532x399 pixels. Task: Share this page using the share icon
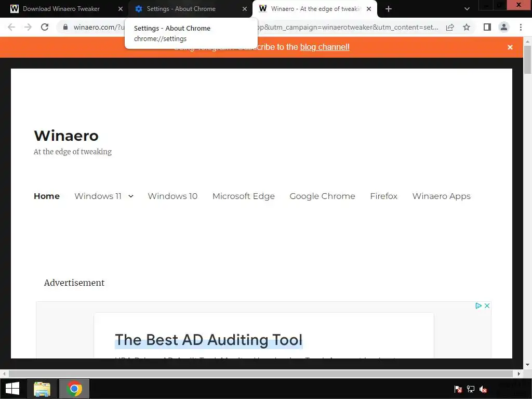click(450, 27)
